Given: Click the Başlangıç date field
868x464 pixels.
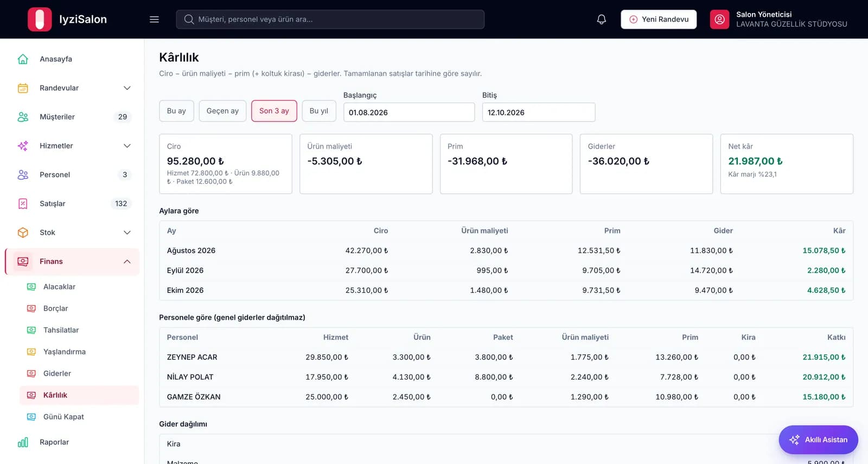Looking at the screenshot, I should point(409,112).
